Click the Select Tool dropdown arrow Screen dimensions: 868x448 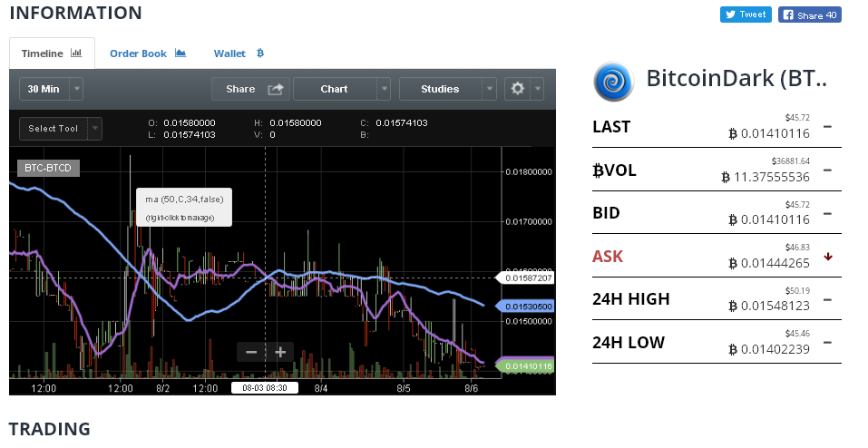[x=95, y=129]
